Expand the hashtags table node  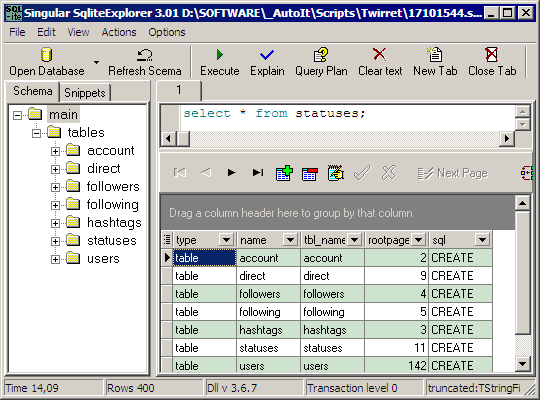coord(55,223)
